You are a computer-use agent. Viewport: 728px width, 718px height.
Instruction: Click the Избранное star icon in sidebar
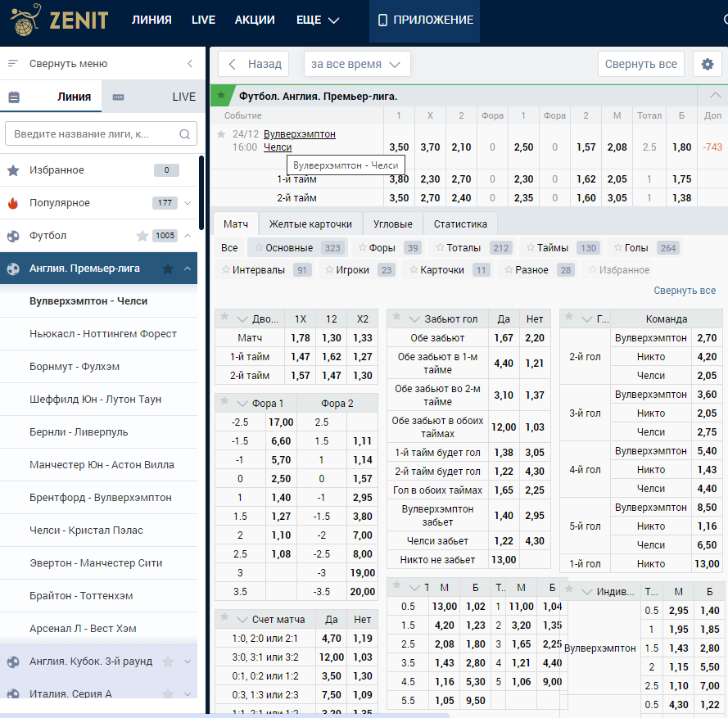(13, 170)
